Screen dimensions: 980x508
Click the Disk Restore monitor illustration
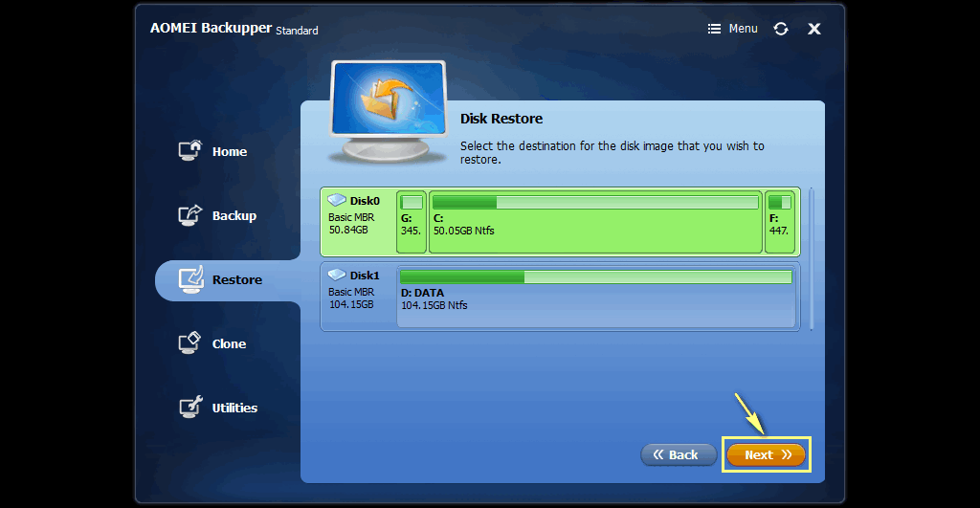coord(389,111)
